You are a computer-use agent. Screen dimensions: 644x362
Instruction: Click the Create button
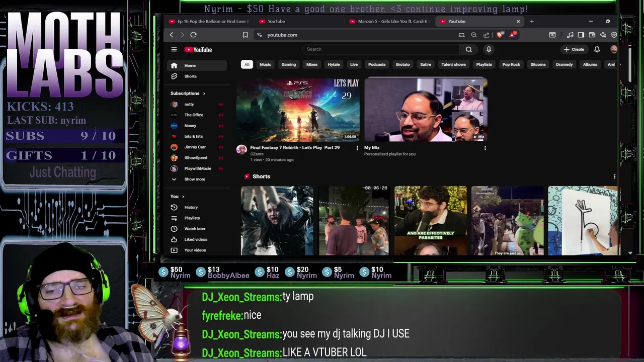[x=574, y=49]
